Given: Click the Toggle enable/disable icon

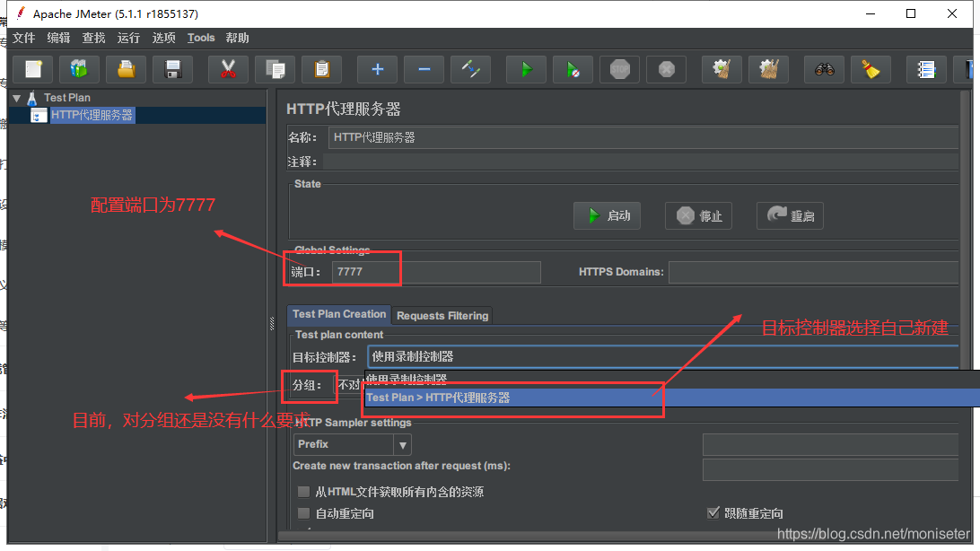Looking at the screenshot, I should [x=470, y=69].
